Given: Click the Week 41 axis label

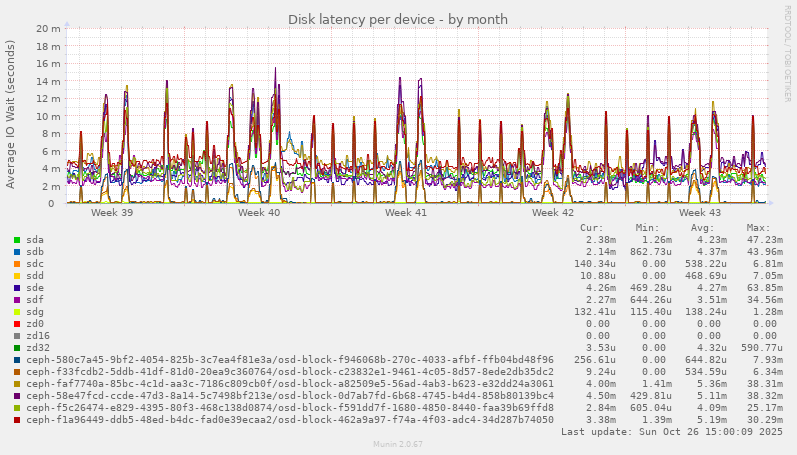Looking at the screenshot, I should pyautogui.click(x=406, y=213).
